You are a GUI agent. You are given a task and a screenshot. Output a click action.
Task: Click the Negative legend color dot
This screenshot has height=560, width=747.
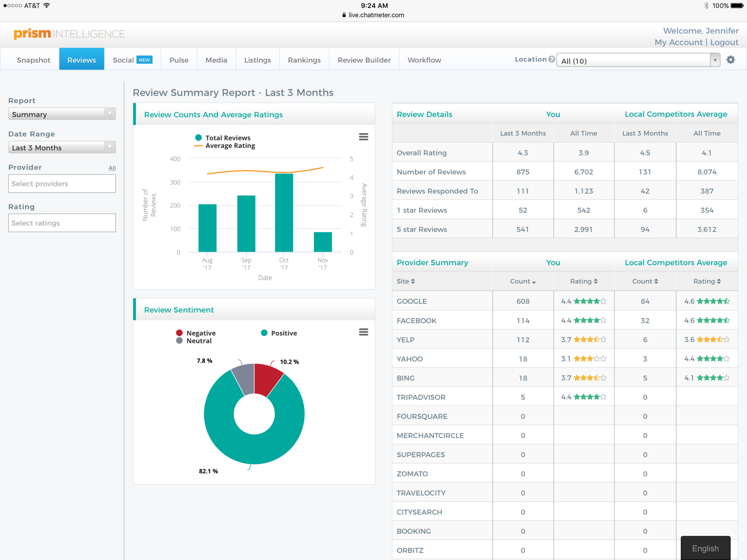pos(179,333)
